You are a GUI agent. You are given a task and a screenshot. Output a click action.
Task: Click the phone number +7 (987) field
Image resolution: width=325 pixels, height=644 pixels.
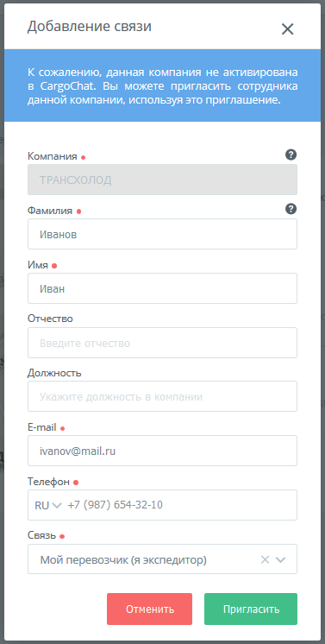(180, 505)
